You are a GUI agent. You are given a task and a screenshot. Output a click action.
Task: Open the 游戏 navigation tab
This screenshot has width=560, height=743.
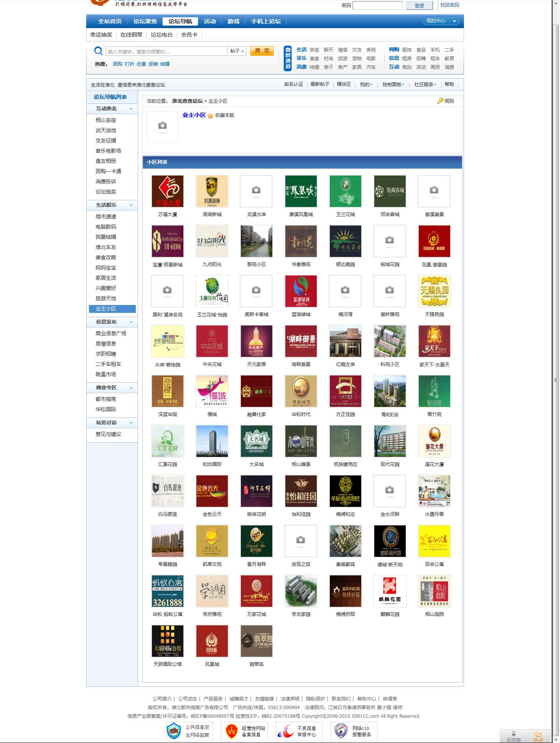233,21
